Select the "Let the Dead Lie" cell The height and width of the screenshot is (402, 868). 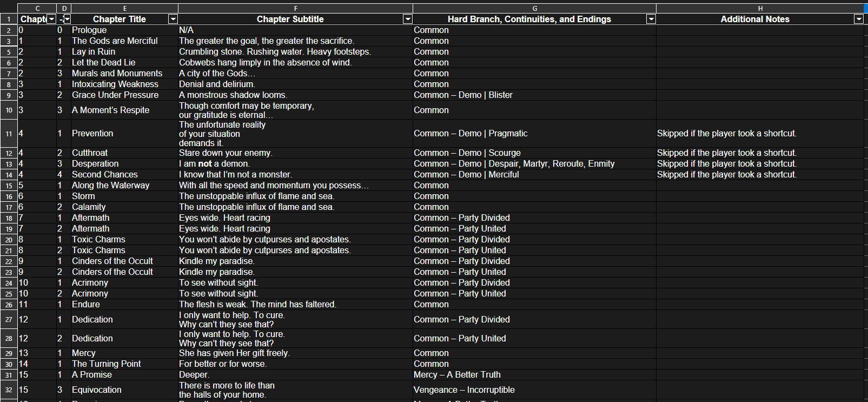[125, 63]
